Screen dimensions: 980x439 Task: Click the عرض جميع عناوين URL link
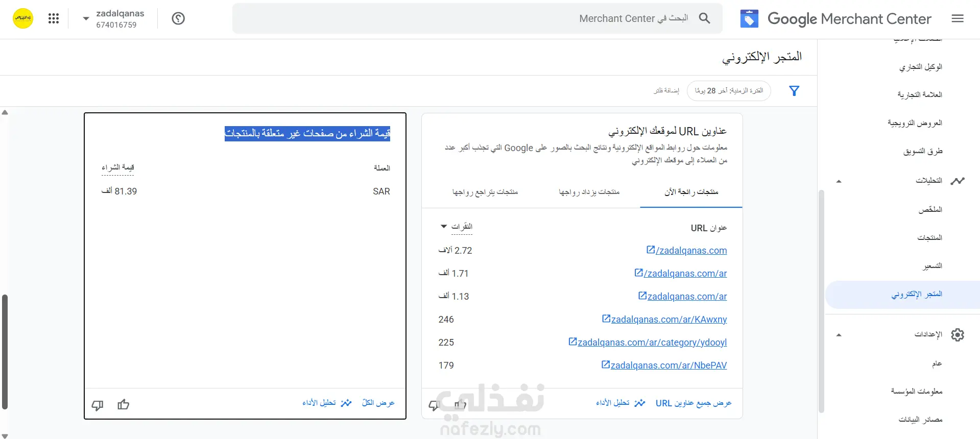click(x=694, y=403)
